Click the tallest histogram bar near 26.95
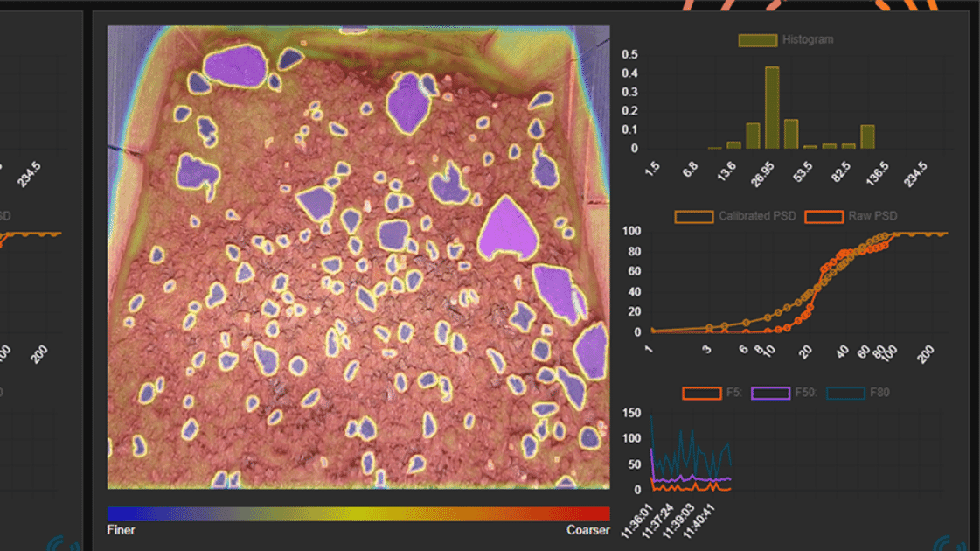 click(772, 108)
